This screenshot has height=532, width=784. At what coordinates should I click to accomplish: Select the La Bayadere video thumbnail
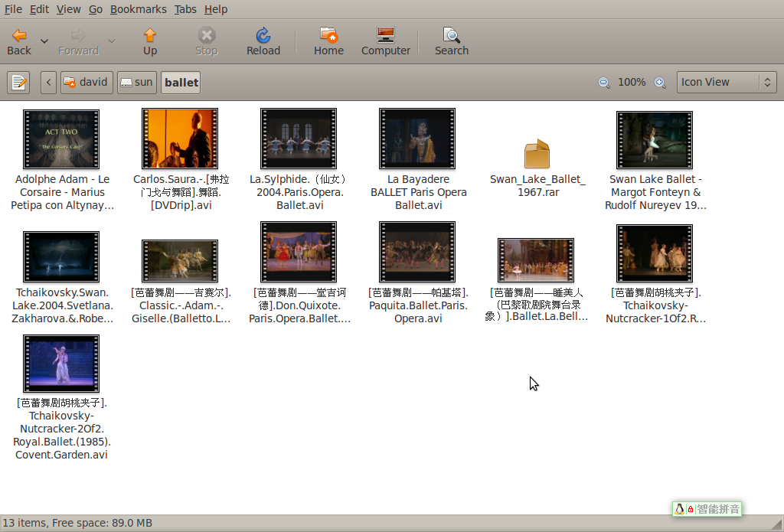[x=417, y=139]
